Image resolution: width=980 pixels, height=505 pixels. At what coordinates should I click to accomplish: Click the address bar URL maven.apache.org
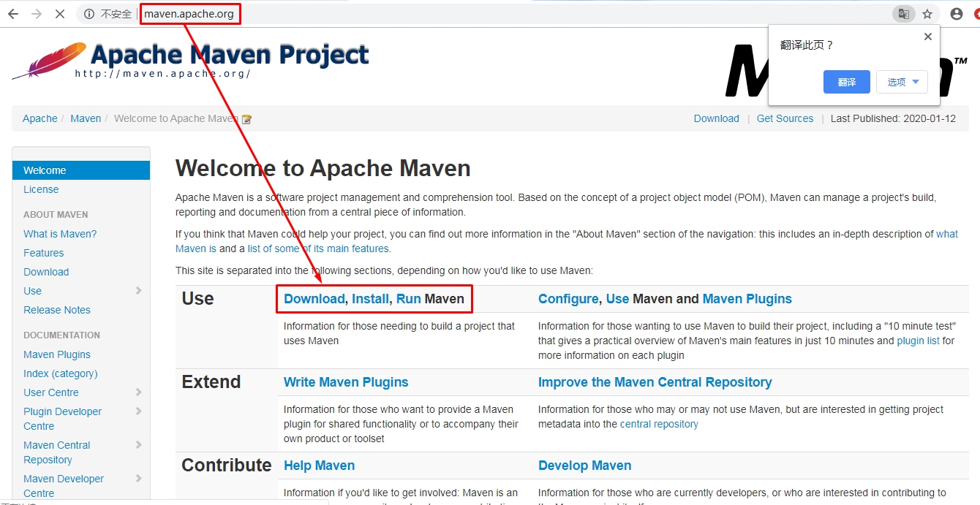click(x=189, y=14)
